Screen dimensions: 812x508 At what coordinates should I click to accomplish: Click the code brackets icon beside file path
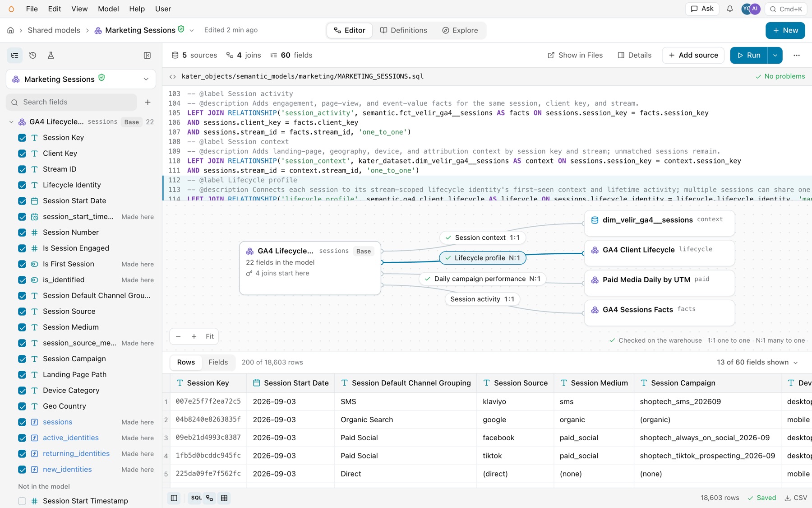pyautogui.click(x=173, y=76)
